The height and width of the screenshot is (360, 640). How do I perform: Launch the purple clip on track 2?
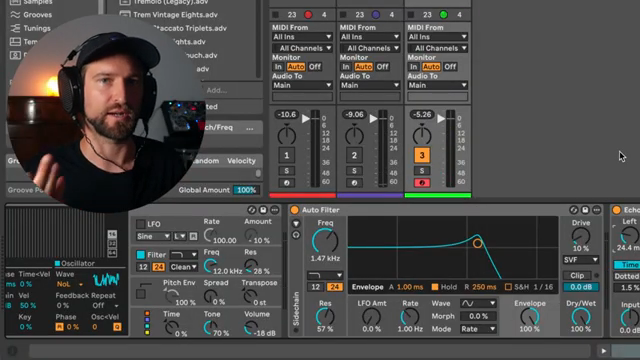coord(376,15)
